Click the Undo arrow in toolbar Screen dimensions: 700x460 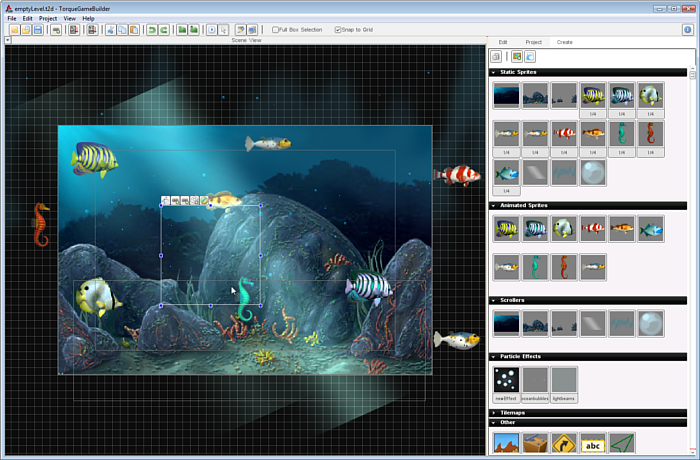[x=152, y=30]
